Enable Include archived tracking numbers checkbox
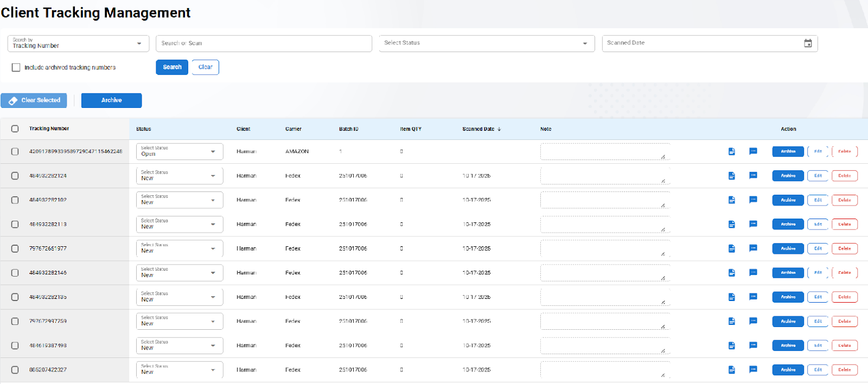Image resolution: width=868 pixels, height=384 pixels. [16, 68]
